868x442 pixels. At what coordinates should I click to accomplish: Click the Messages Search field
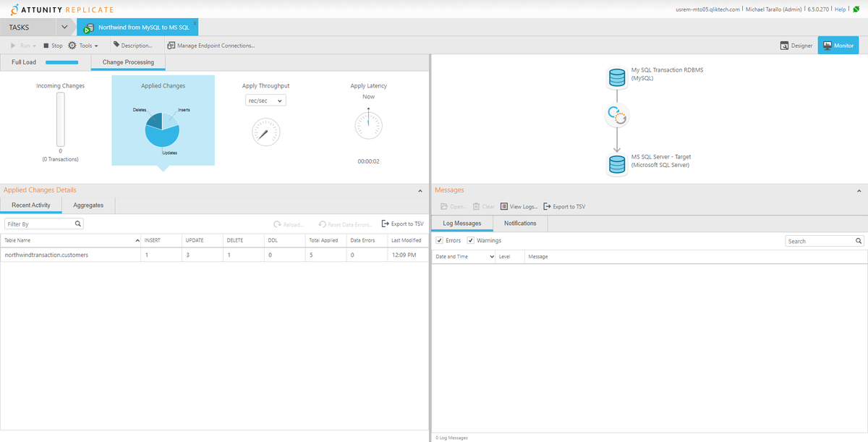(824, 241)
